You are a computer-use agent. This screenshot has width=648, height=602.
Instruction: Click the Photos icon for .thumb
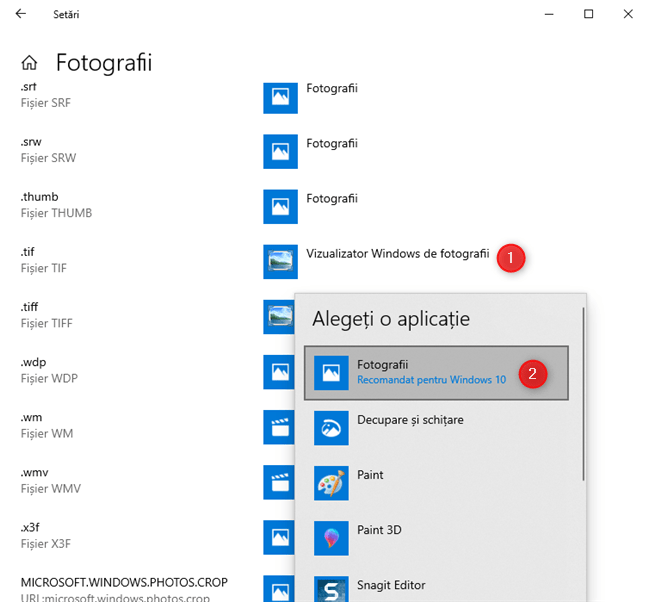coord(280,207)
